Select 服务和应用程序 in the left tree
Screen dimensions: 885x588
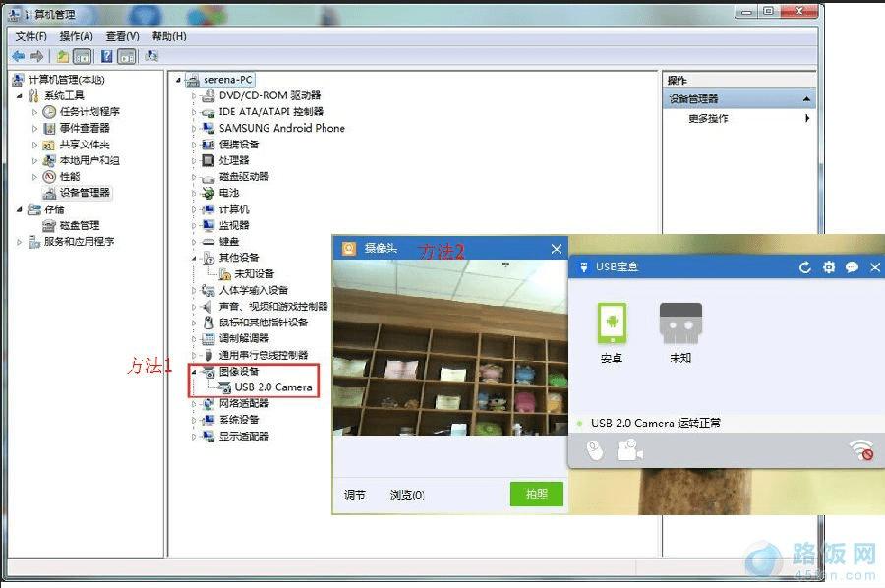[79, 242]
